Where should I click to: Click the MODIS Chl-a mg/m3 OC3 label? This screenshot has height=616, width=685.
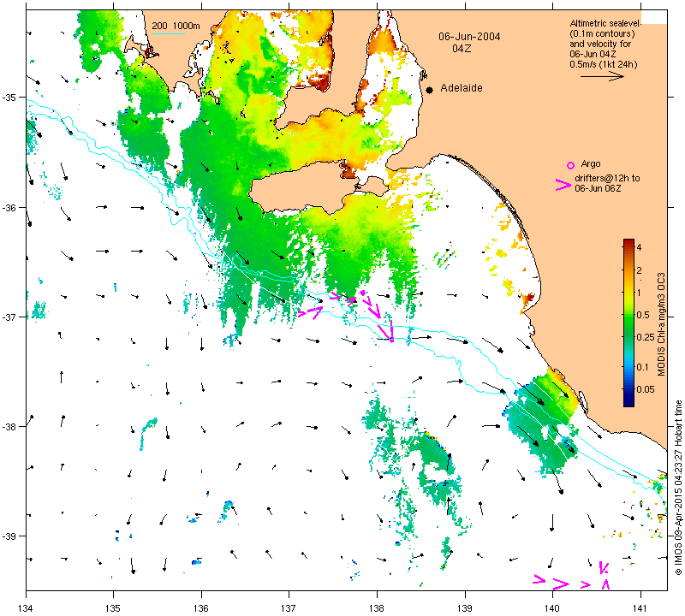tap(661, 324)
